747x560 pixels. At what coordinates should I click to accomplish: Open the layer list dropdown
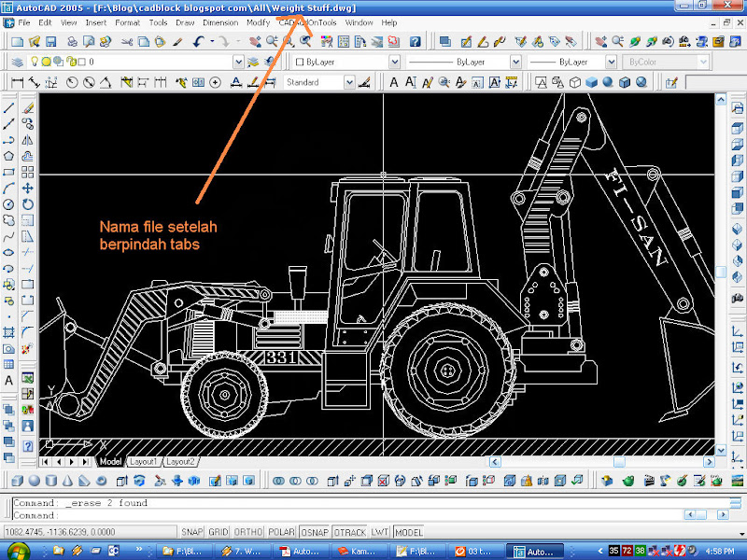click(238, 62)
